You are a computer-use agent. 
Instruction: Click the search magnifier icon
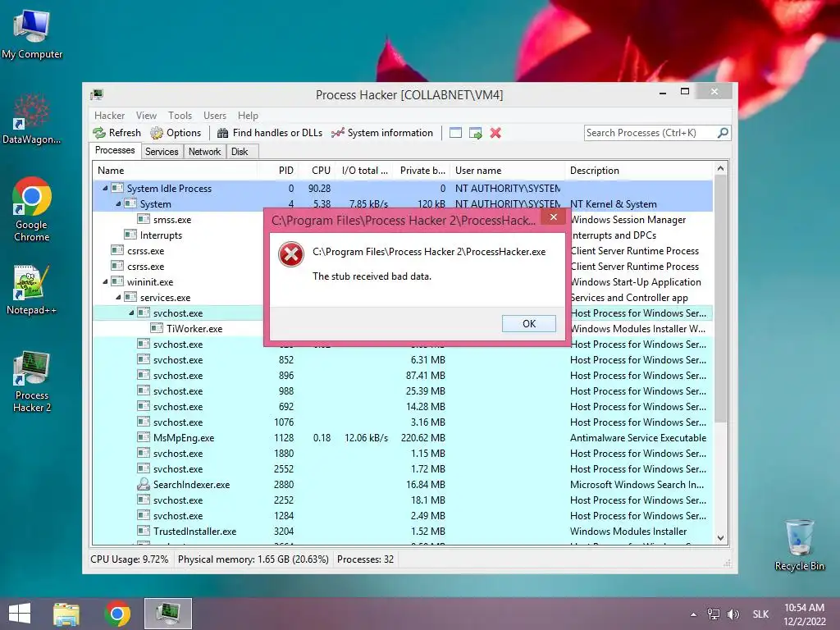point(723,132)
